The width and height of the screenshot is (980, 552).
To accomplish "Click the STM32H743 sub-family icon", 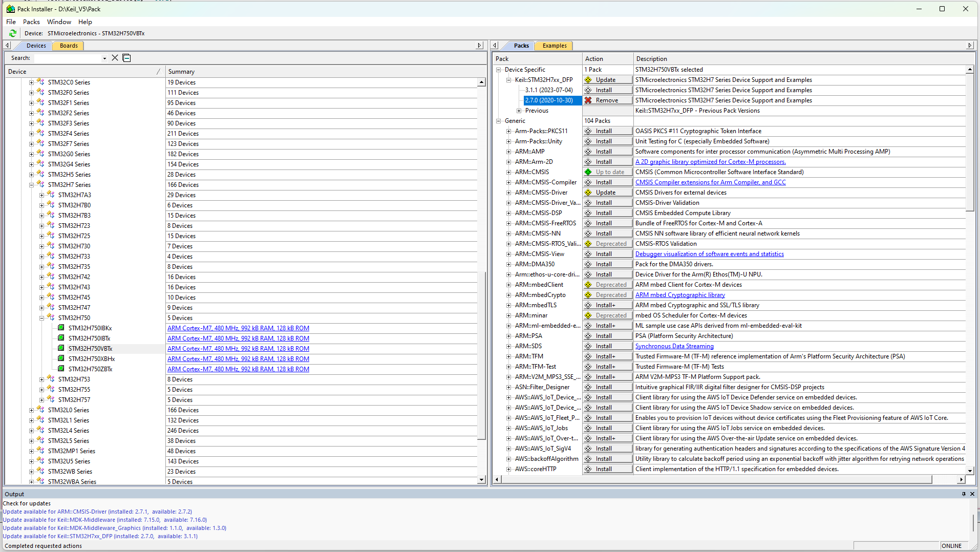I will click(x=51, y=287).
